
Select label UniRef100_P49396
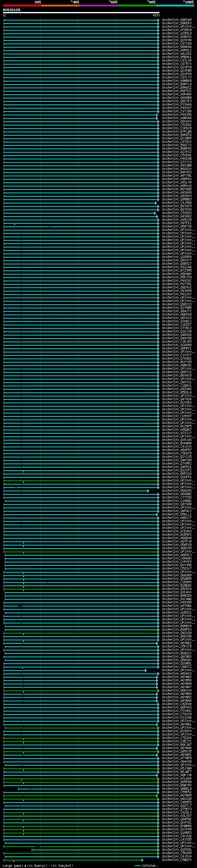(x=177, y=115)
